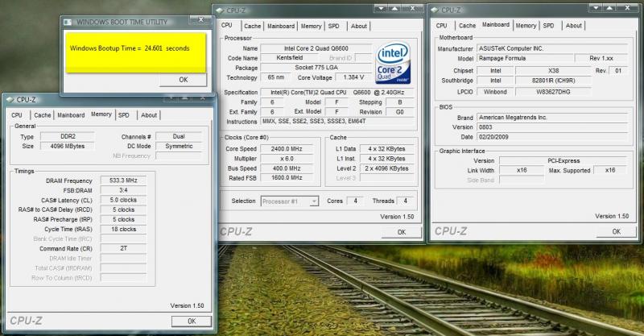
Task: Click the processor Name field Intel Core 2 Quad Q6600
Action: (316, 48)
